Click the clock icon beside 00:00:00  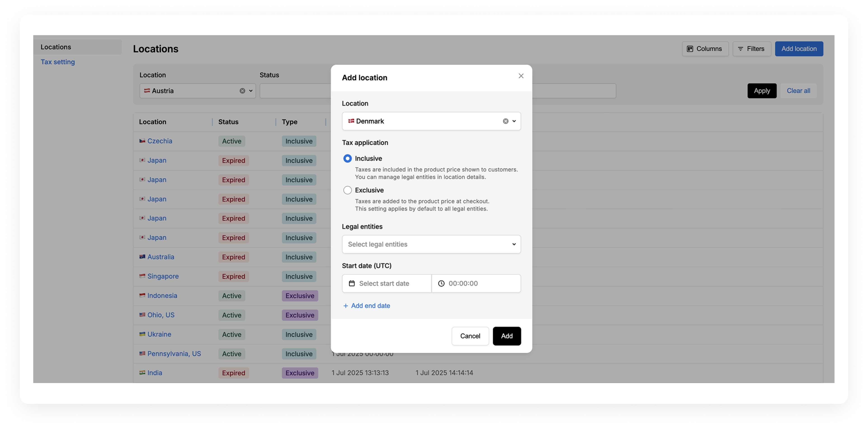tap(441, 283)
